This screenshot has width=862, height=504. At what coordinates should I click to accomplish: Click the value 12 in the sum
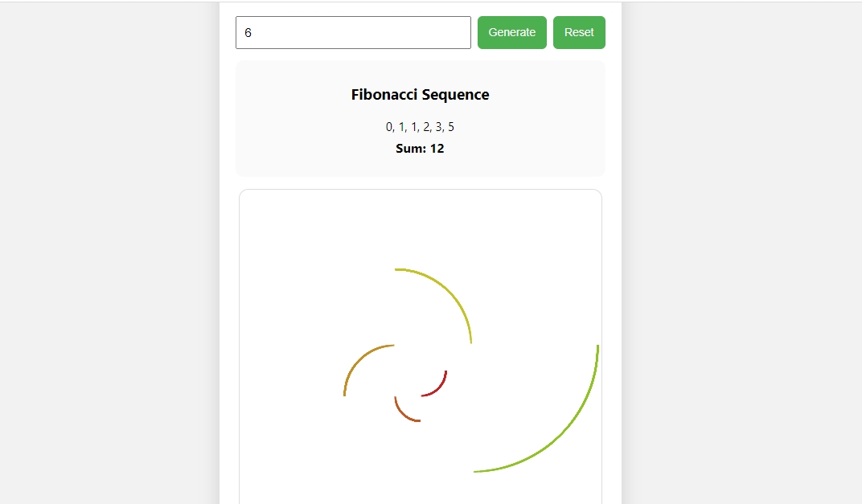(x=437, y=149)
